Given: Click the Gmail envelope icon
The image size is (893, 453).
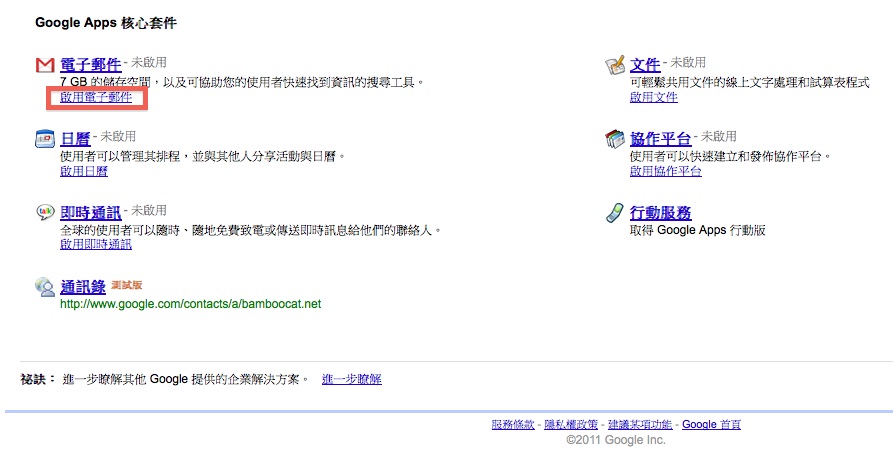Looking at the screenshot, I should point(45,65).
